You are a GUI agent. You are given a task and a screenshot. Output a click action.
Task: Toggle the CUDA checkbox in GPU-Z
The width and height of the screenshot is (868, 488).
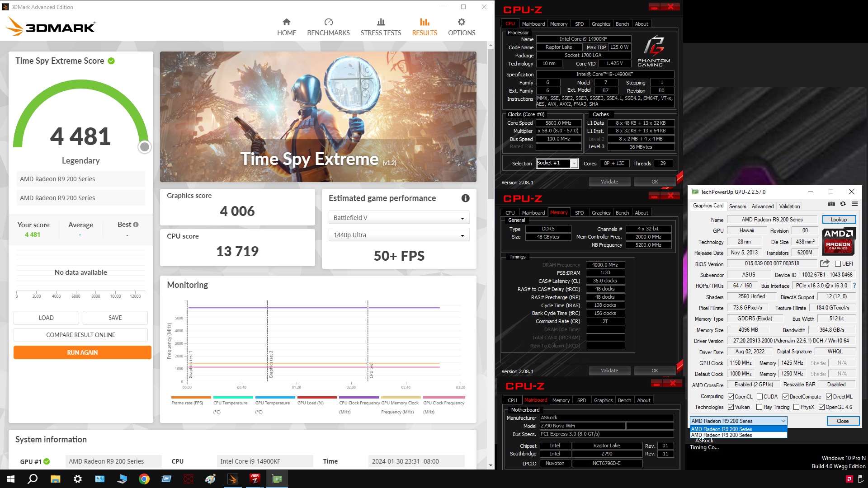759,397
